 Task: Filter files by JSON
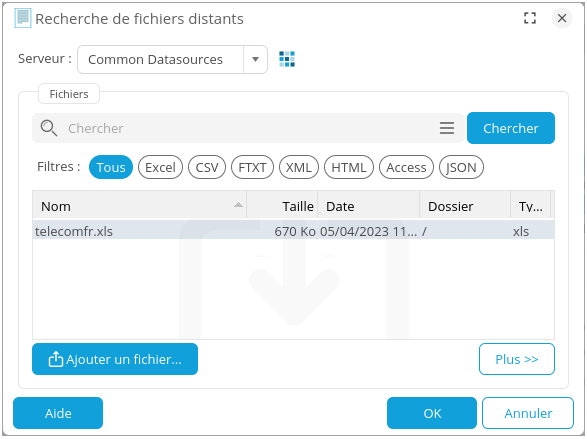461,167
